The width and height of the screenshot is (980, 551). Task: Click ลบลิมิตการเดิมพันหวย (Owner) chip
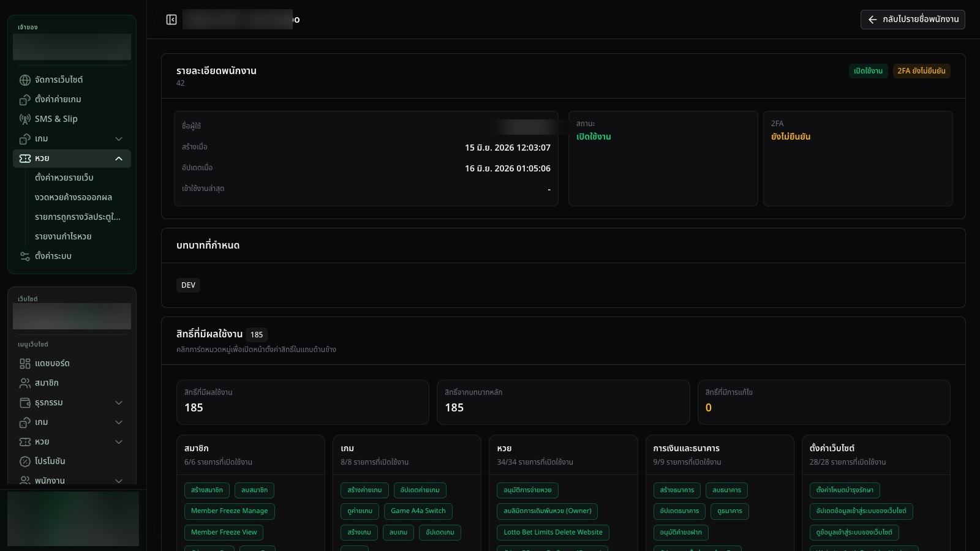pyautogui.click(x=547, y=511)
